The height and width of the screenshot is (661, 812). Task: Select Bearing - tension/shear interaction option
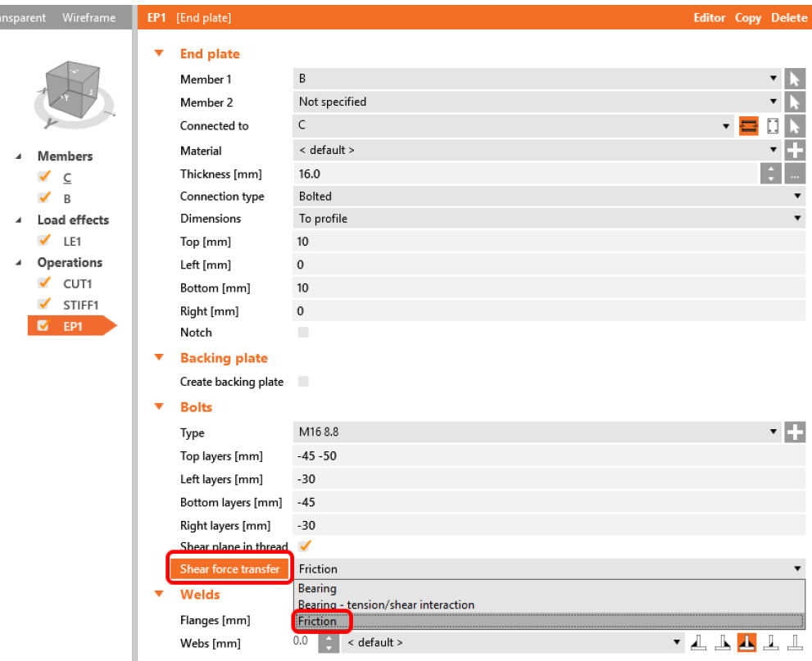[x=386, y=604]
